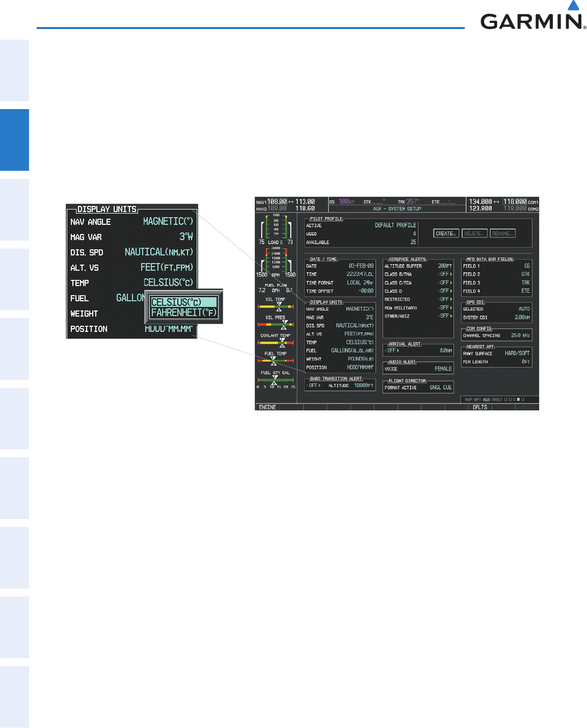Click the RENAME... pilot profile button
This screenshot has height=728, width=587.
pos(503,233)
